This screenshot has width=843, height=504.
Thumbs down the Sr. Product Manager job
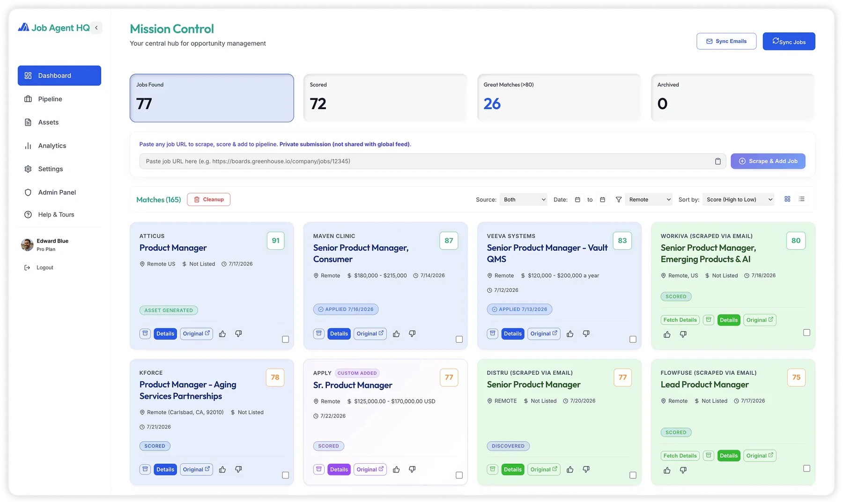tap(412, 469)
